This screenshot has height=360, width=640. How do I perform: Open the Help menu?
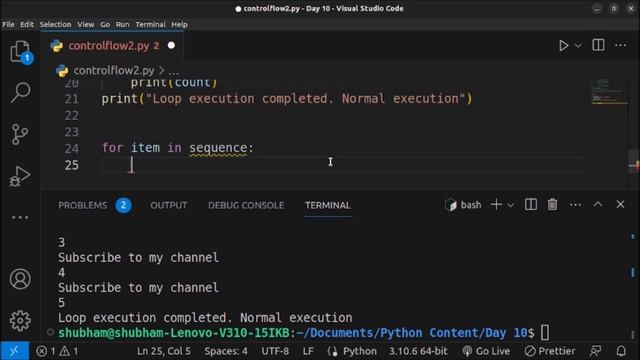[179, 24]
